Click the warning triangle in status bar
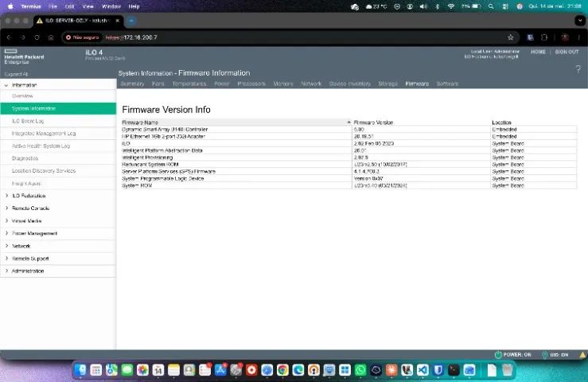Image resolution: width=588 pixels, height=382 pixels. [582, 355]
